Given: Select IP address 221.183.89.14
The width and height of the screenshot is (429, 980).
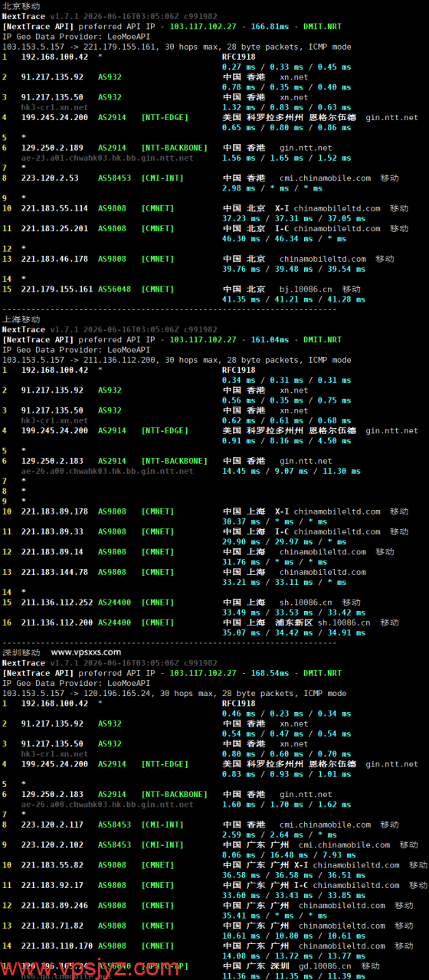Looking at the screenshot, I should pyautogui.click(x=52, y=551).
